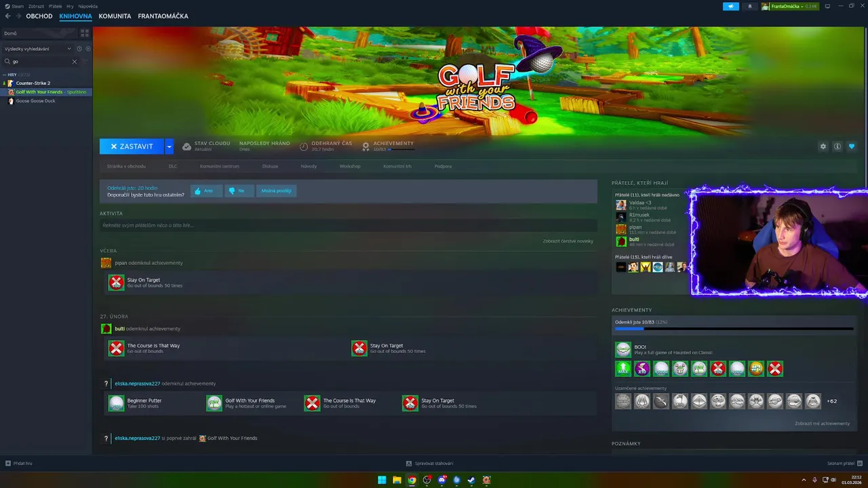The width and height of the screenshot is (868, 488).
Task: Stop the game with Zastavit button
Action: point(132,146)
